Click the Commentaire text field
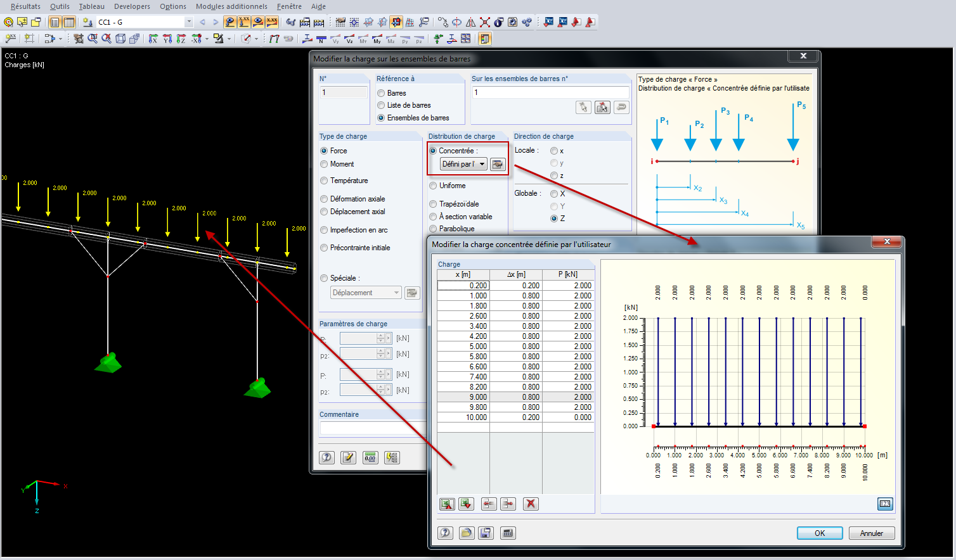The height and width of the screenshot is (560, 956). (x=373, y=428)
